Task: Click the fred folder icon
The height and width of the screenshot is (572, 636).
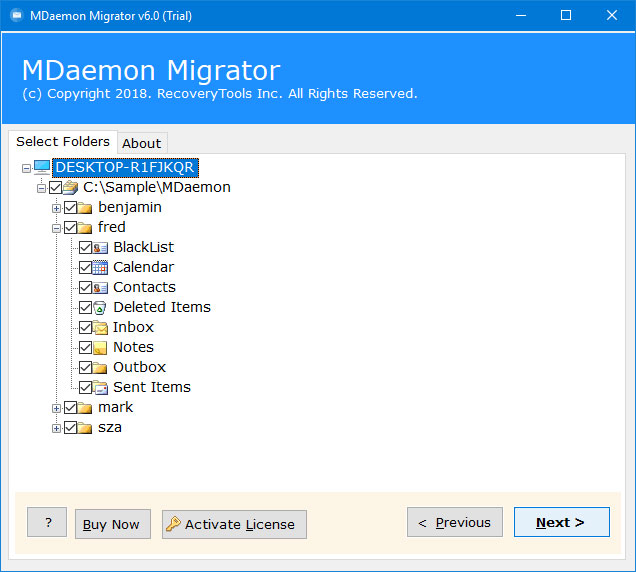Action: 85,228
